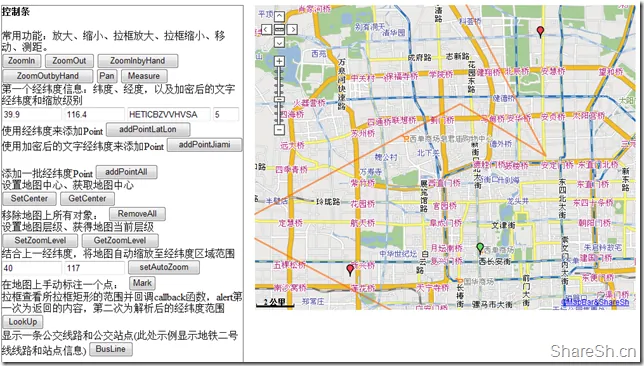This screenshot has height=366, width=644.
Task: Click the center icon between pan arrows
Action: click(279, 29)
